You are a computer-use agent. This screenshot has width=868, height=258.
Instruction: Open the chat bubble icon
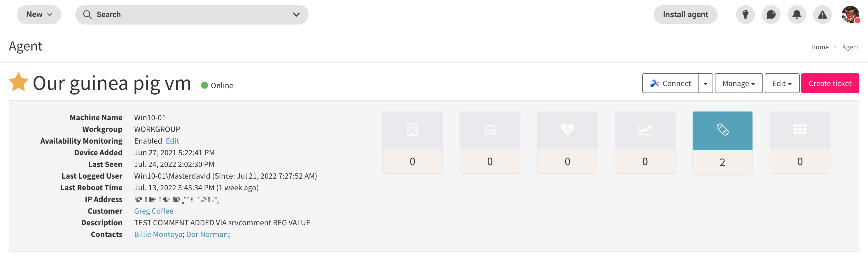(x=771, y=15)
